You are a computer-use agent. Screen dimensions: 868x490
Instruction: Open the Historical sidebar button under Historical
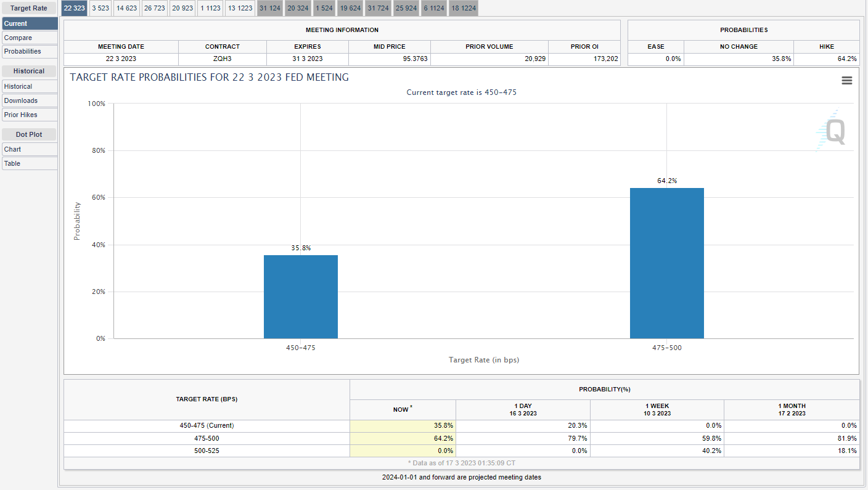pyautogui.click(x=30, y=86)
